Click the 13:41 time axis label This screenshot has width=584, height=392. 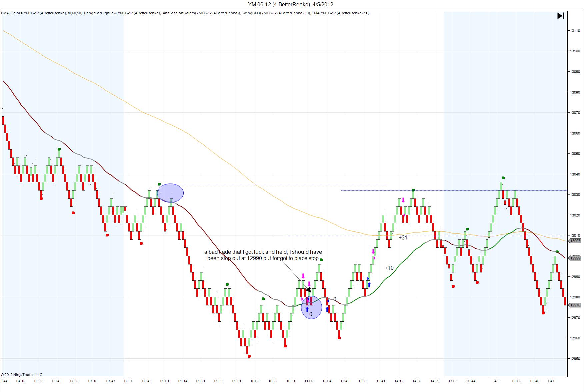(381, 381)
